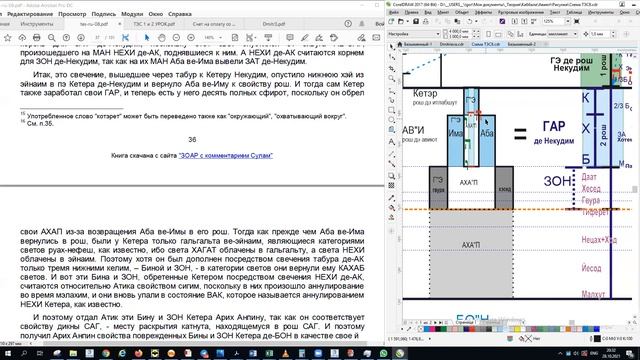The width and height of the screenshot is (640, 360).
Task: Click the page width field in CorelDRAW
Action: click(460, 31)
